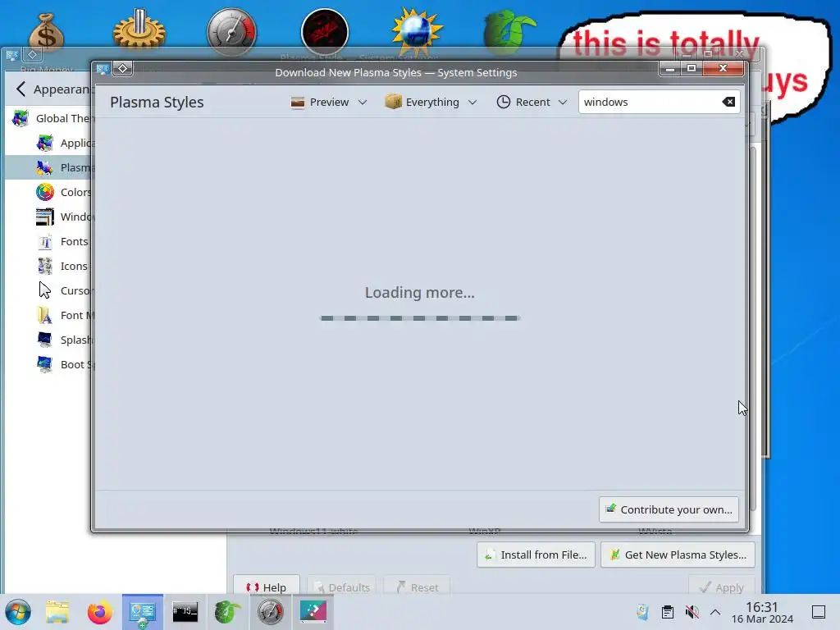Click Install from File... in System Settings

[x=536, y=555]
